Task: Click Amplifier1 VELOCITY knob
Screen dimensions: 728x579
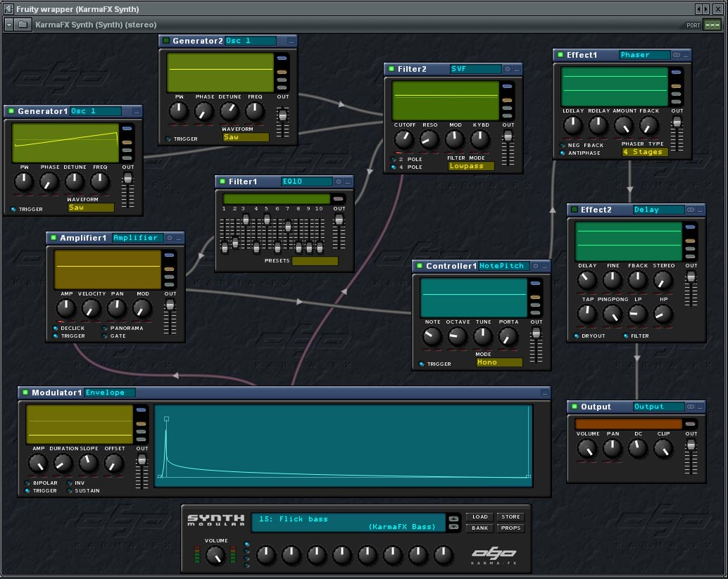Action: pos(92,308)
